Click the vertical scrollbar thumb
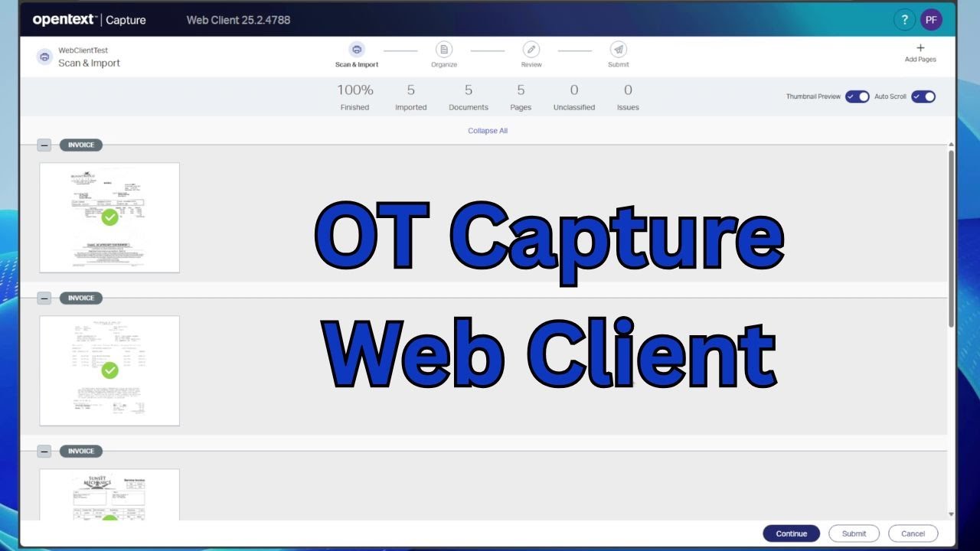This screenshot has height=551, width=980. 952,237
